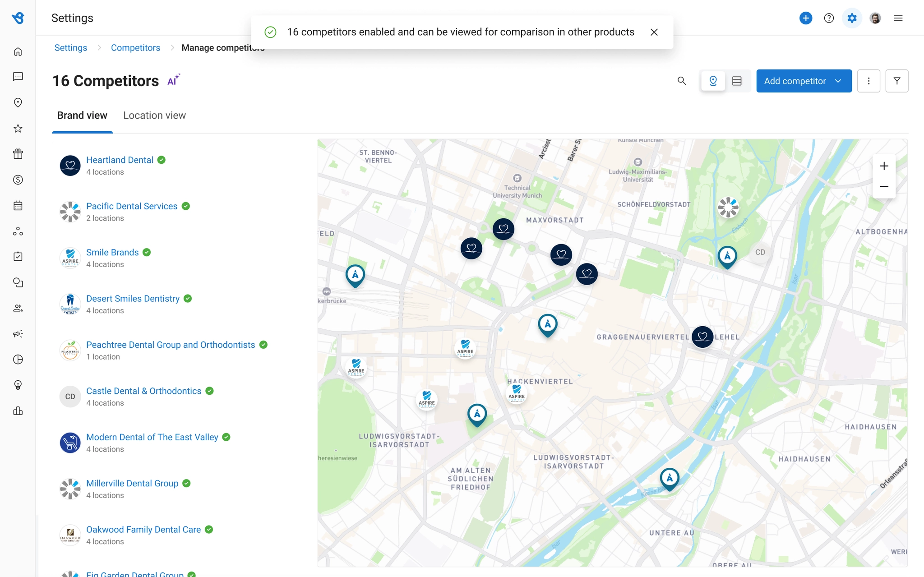Viewport: 924px width, 577px height.
Task: Click the A pin near Untere Au
Action: [x=670, y=479]
